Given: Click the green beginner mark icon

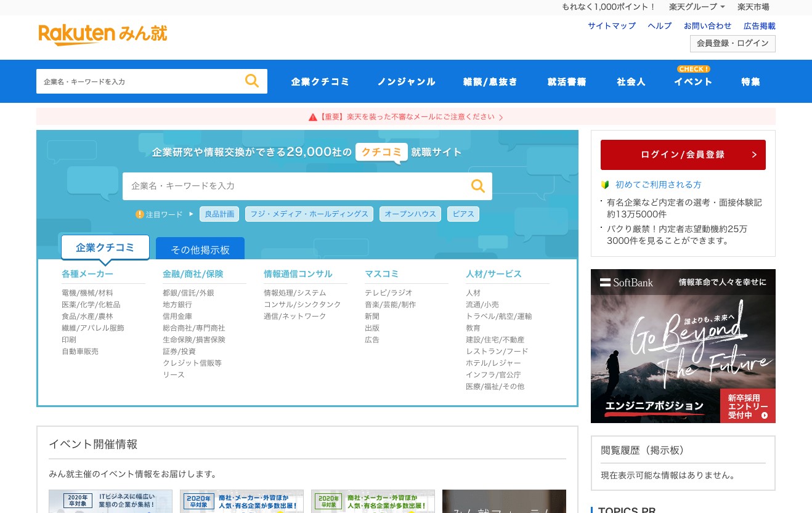Looking at the screenshot, I should coord(605,185).
